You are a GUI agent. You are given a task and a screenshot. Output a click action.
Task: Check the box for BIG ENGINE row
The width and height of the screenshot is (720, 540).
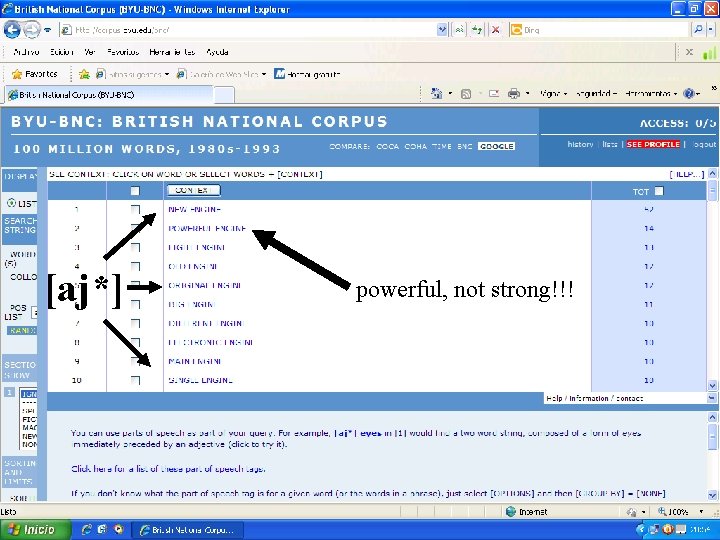135,304
